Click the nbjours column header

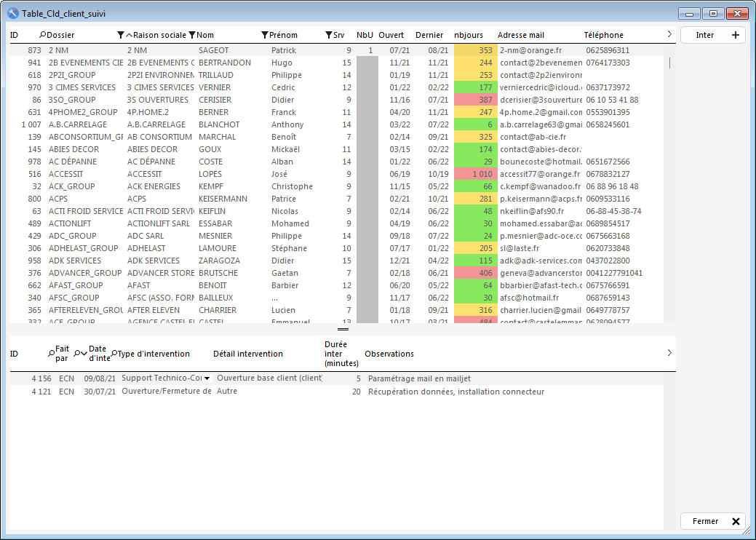pos(467,35)
